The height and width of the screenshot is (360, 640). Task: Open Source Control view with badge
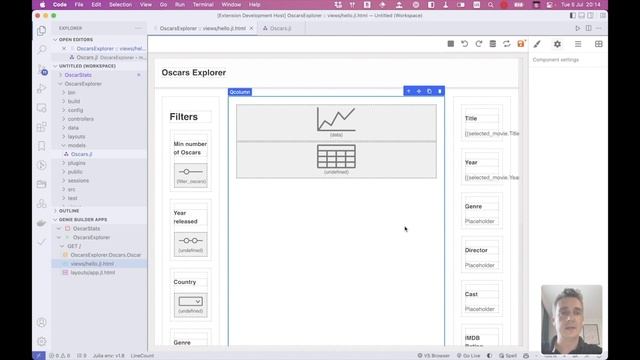click(42, 69)
